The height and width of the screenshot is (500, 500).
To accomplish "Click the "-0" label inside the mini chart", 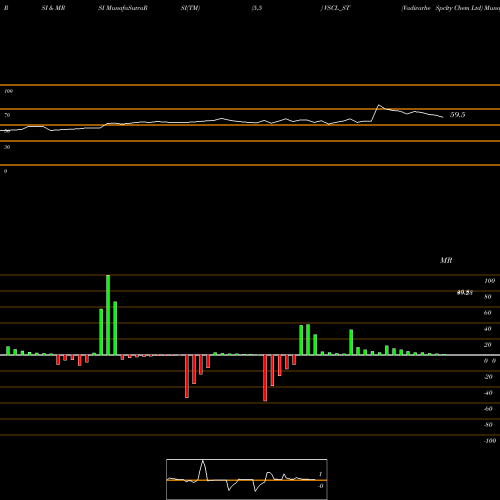I will tap(321, 486).
